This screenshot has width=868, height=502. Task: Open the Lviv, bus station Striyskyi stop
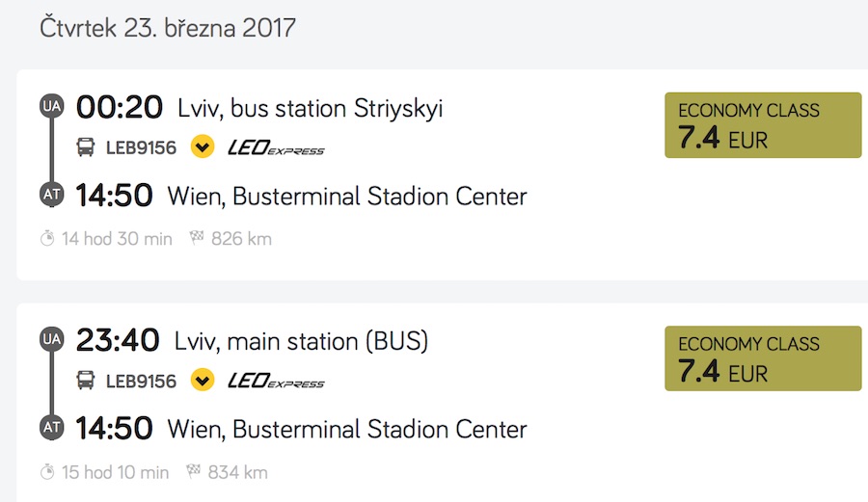pos(310,108)
